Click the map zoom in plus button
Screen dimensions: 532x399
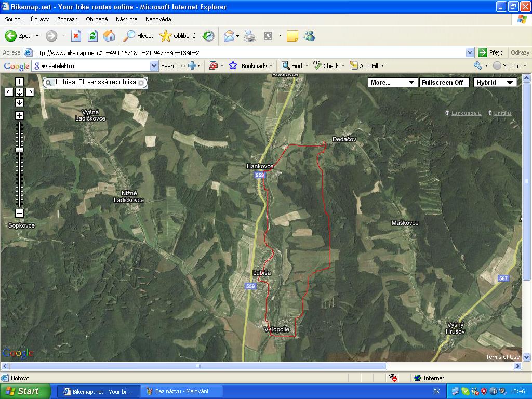tap(19, 115)
